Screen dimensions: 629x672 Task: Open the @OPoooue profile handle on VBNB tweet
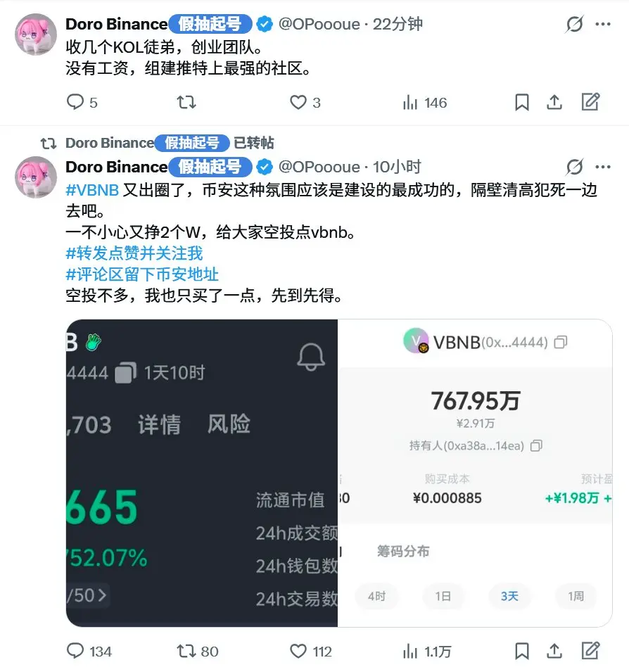pos(319,167)
